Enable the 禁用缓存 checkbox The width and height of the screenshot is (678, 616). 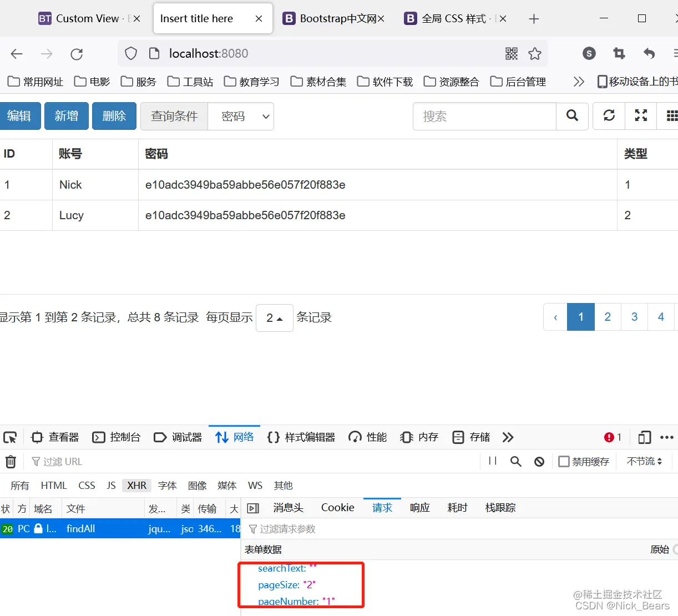click(564, 462)
